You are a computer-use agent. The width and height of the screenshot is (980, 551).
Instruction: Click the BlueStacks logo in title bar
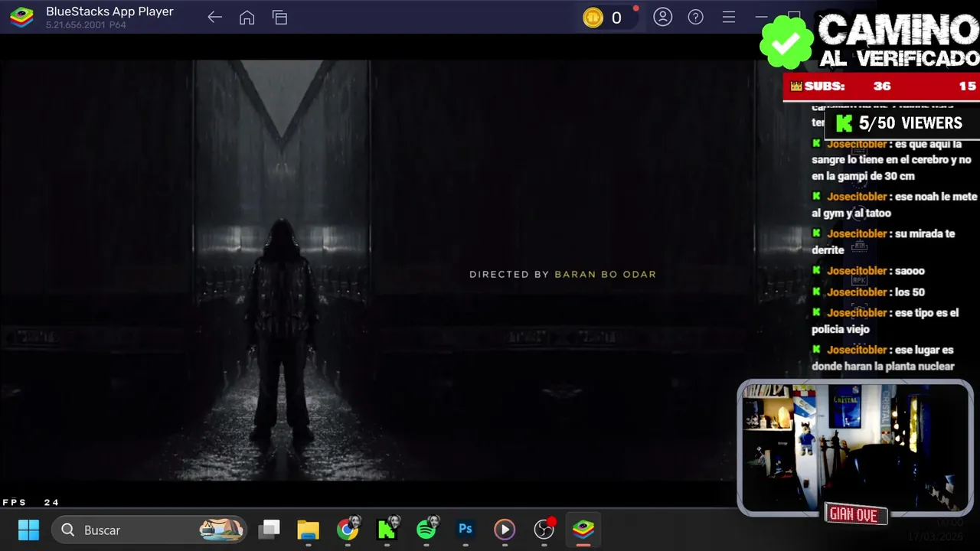(21, 17)
